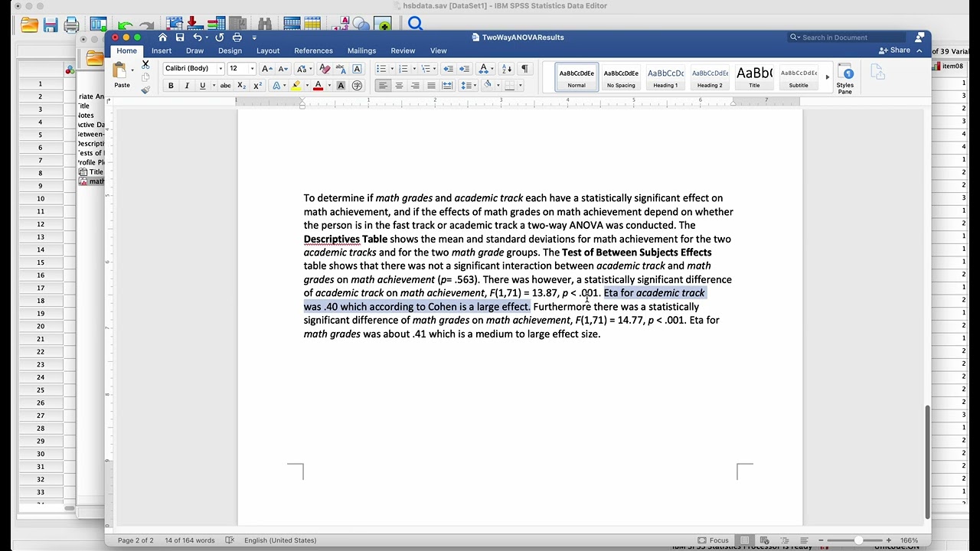This screenshot has width=980, height=551.
Task: Click the red font color swatch
Action: pos(318,86)
